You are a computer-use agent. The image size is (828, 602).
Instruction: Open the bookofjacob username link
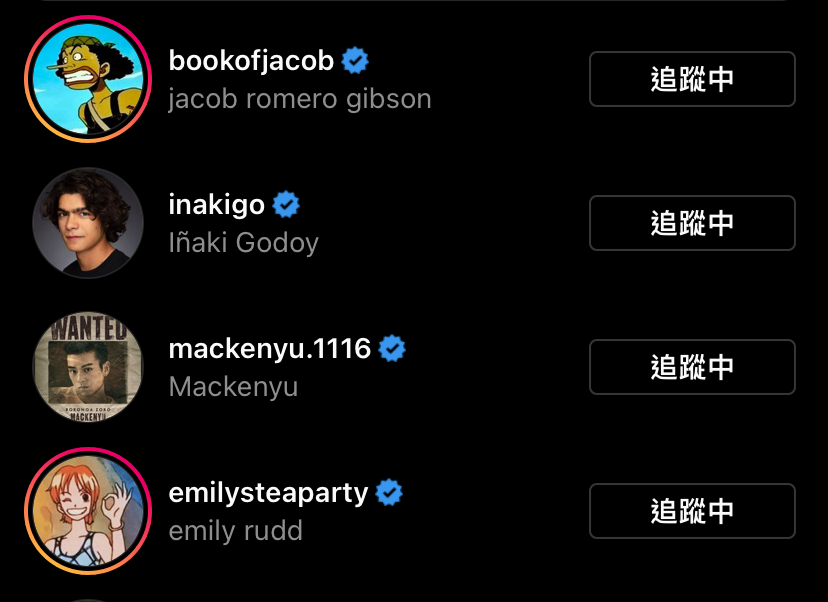[x=251, y=61]
